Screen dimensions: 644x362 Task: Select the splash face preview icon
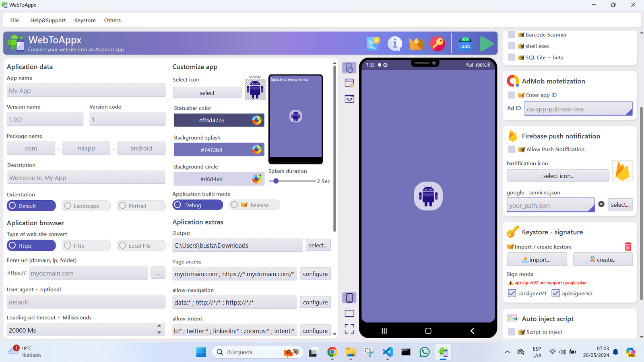[x=349, y=99]
